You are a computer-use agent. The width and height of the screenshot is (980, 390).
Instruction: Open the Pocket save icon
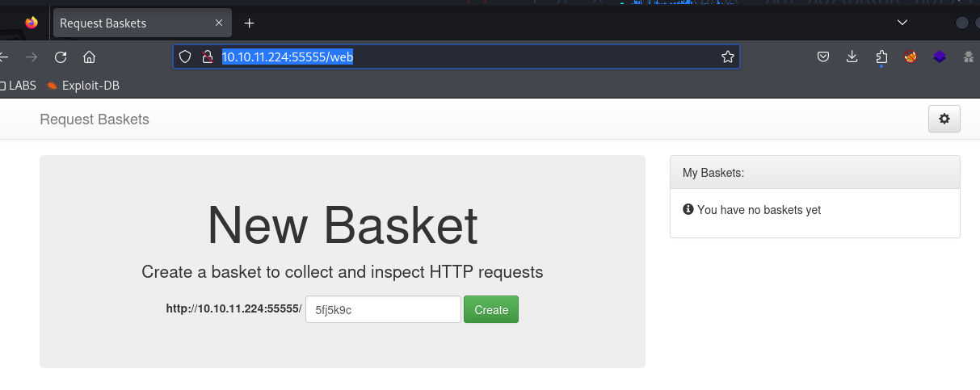[x=822, y=57]
